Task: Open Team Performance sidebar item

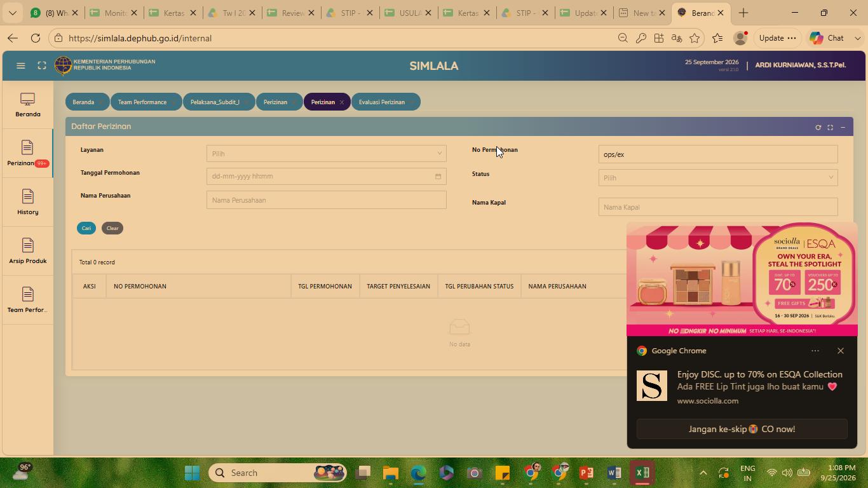Action: pyautogui.click(x=28, y=301)
